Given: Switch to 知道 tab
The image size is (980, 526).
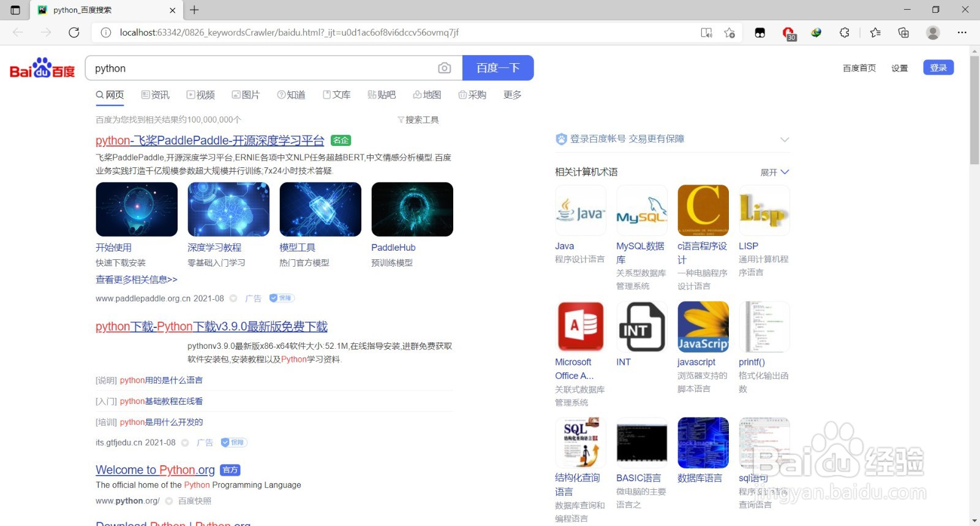Looking at the screenshot, I should pyautogui.click(x=291, y=95).
